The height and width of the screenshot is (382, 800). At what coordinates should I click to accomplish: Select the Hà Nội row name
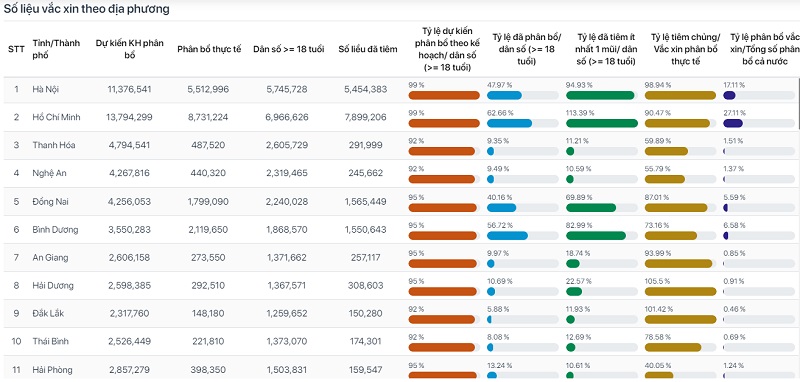click(x=45, y=89)
